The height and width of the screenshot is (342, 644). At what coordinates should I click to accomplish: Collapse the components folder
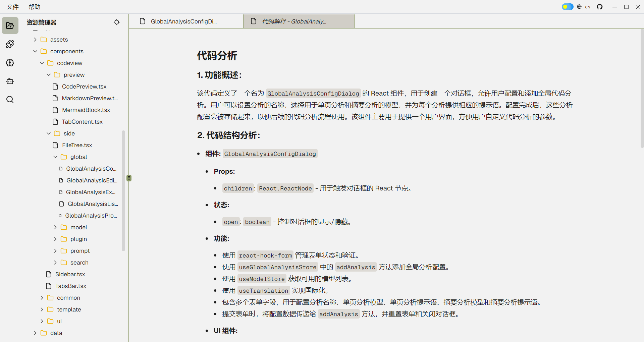[x=35, y=51]
